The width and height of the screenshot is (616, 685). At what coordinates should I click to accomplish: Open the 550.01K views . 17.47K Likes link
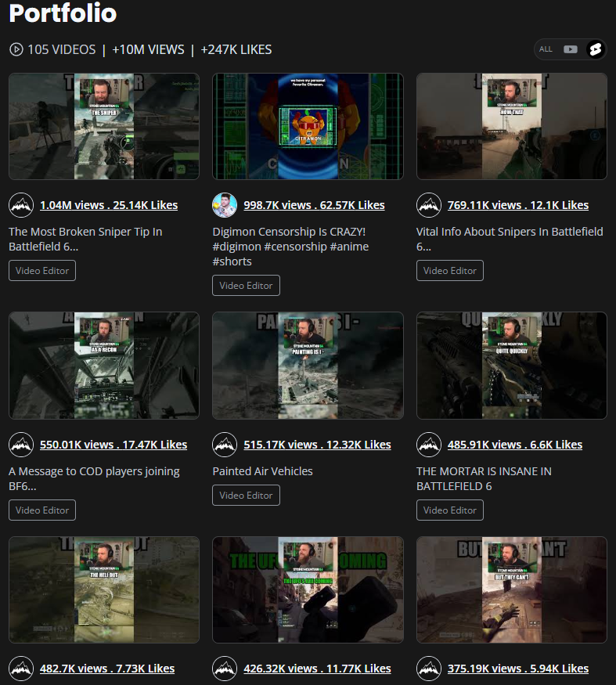pyautogui.click(x=113, y=445)
